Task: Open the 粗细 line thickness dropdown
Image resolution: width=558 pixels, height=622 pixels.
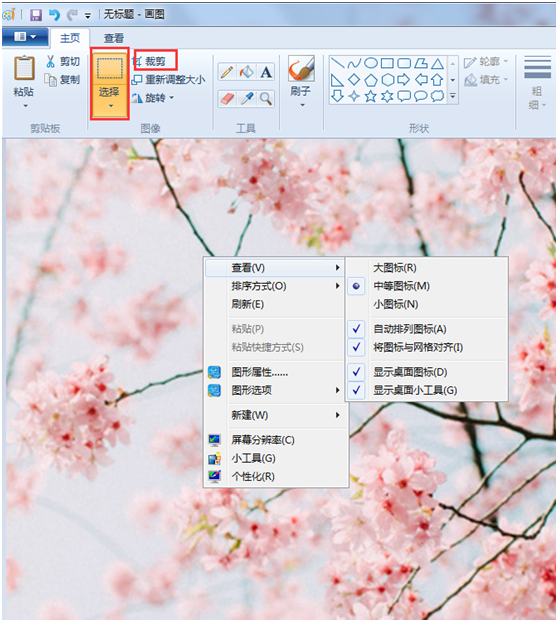Action: (x=537, y=84)
